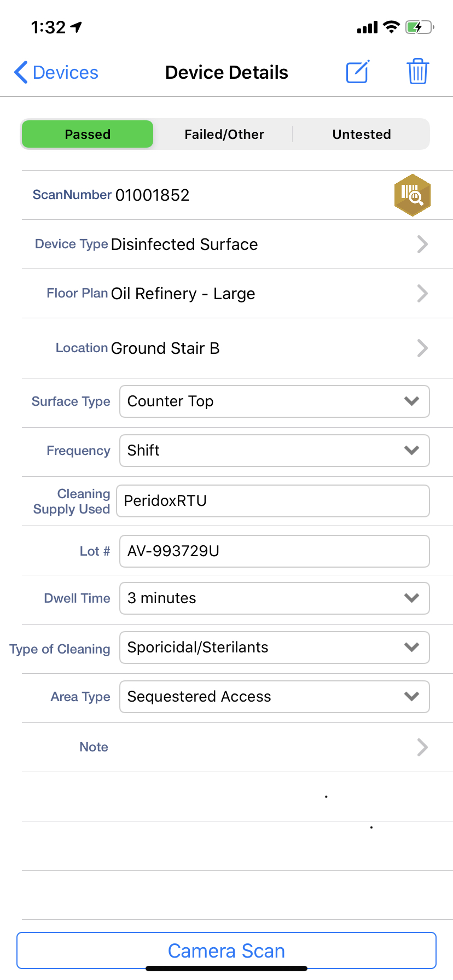The image size is (453, 980).
Task: Select the Passed status segment
Action: pyautogui.click(x=88, y=135)
